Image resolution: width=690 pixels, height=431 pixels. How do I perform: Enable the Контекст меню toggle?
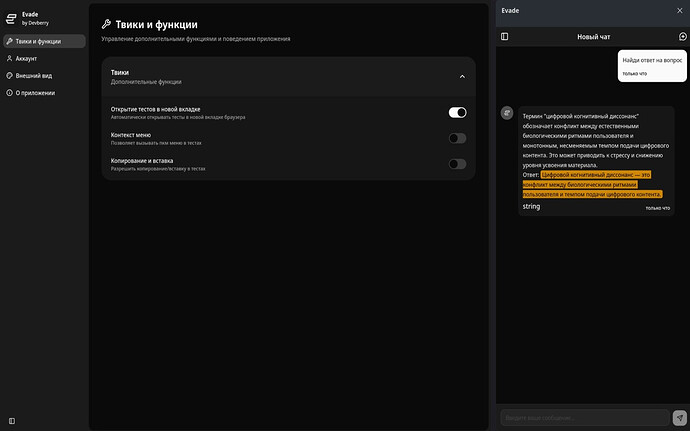click(x=457, y=138)
